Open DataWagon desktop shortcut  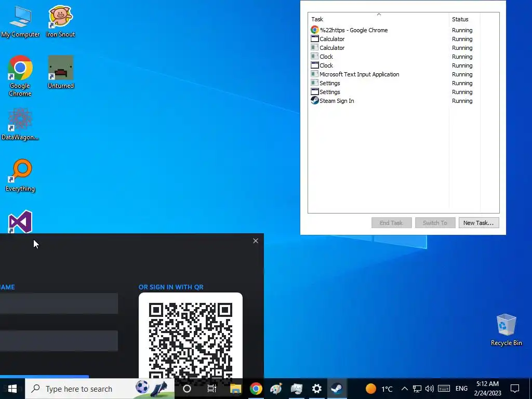[x=20, y=124]
